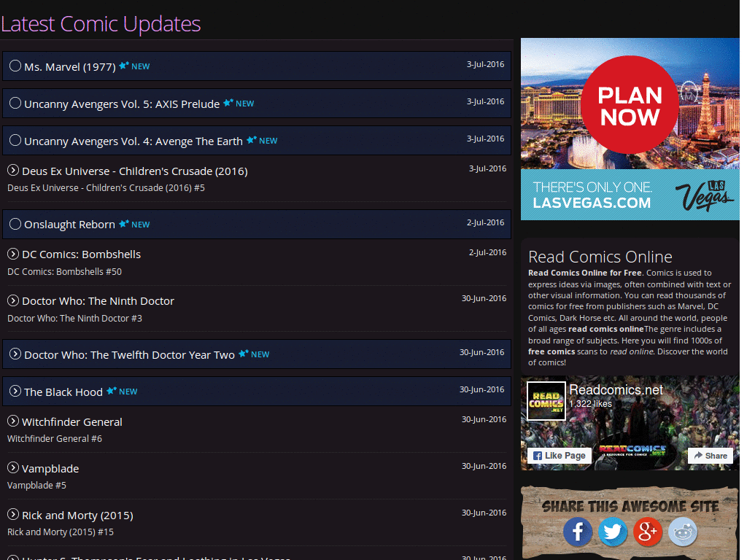Image resolution: width=747 pixels, height=560 pixels.
Task: Open the Deus Ex Universe - Children's Crusade (2016) title
Action: tap(135, 171)
